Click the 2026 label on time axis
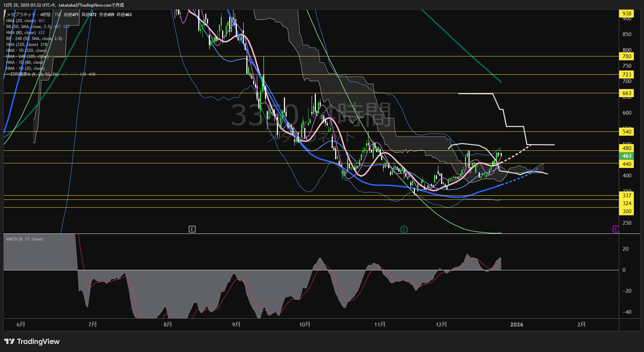The height and width of the screenshot is (352, 644). [x=517, y=325]
